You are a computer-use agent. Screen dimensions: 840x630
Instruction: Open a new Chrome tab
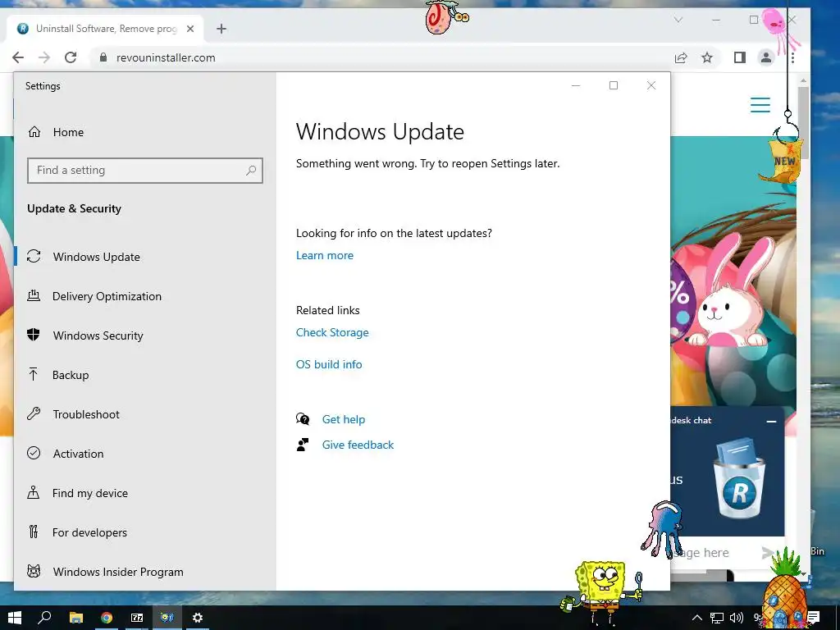221,29
